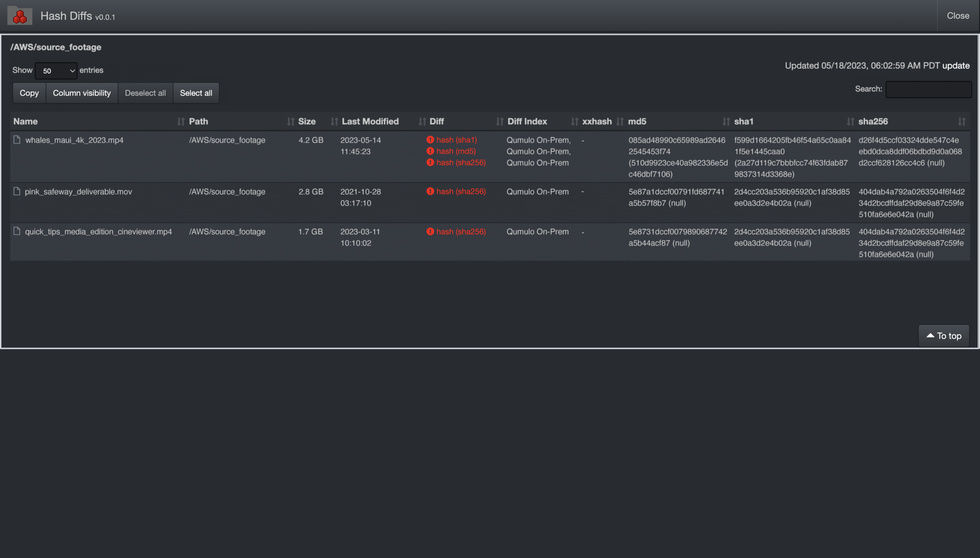Image resolution: width=980 pixels, height=558 pixels.
Task: Click the 1.7 GB size cell
Action: point(311,232)
